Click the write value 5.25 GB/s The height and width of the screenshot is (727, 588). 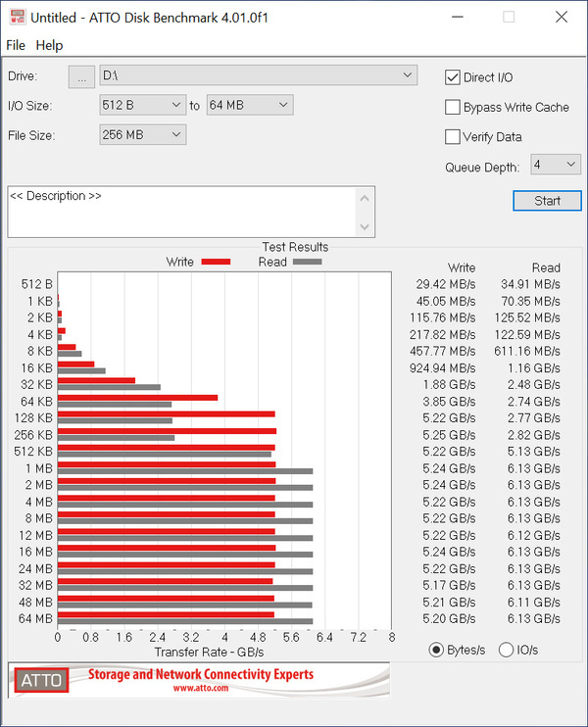coord(449,435)
